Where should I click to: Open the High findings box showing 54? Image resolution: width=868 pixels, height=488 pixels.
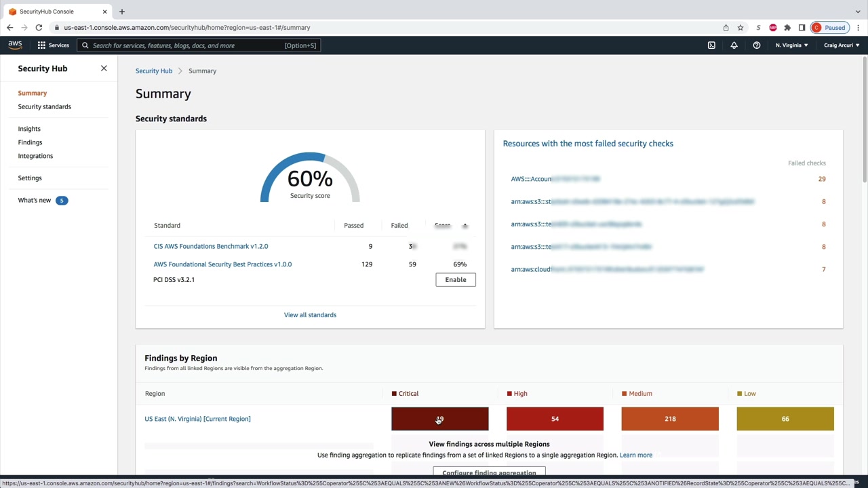(x=555, y=419)
